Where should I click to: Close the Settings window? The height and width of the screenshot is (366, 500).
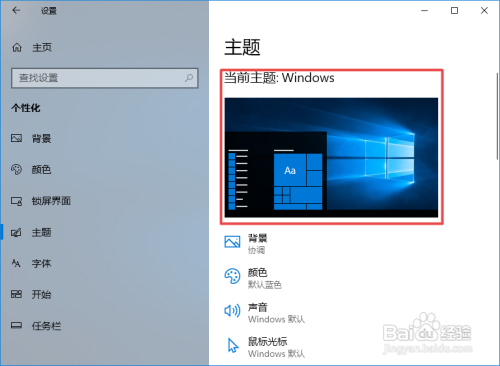click(x=484, y=11)
